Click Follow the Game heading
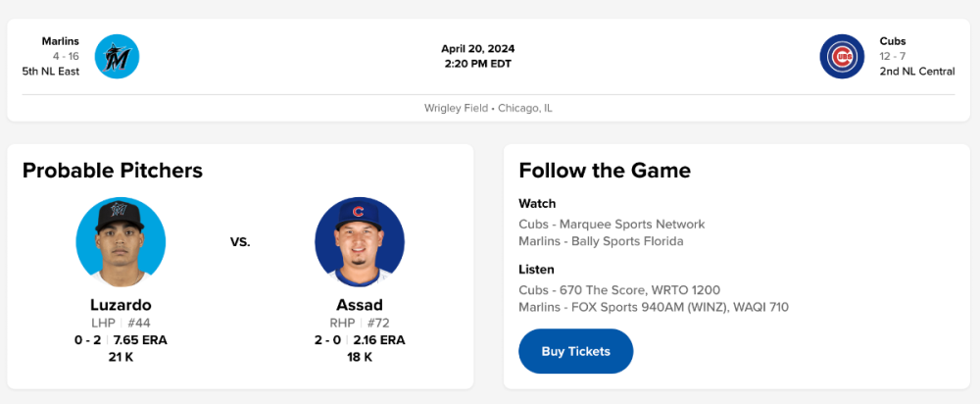 pyautogui.click(x=605, y=171)
